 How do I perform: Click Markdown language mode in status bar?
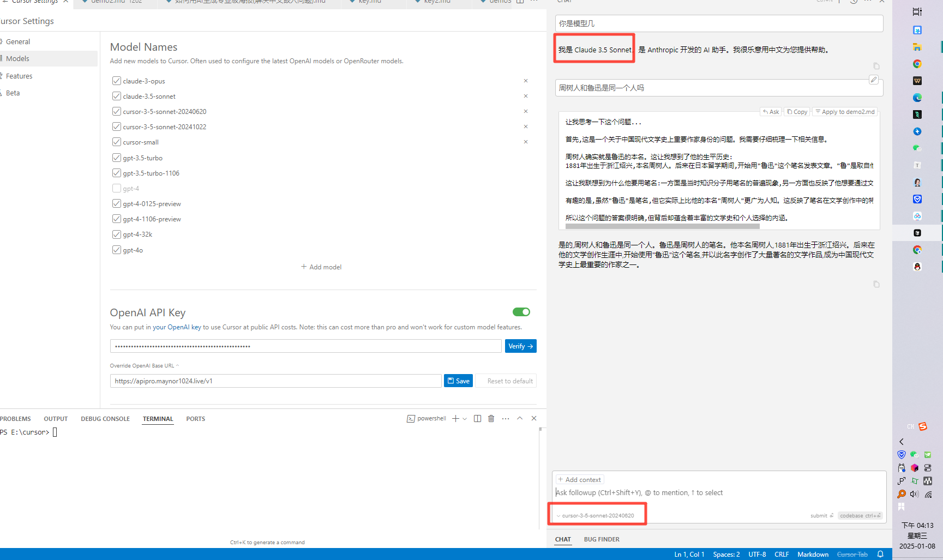(x=813, y=554)
